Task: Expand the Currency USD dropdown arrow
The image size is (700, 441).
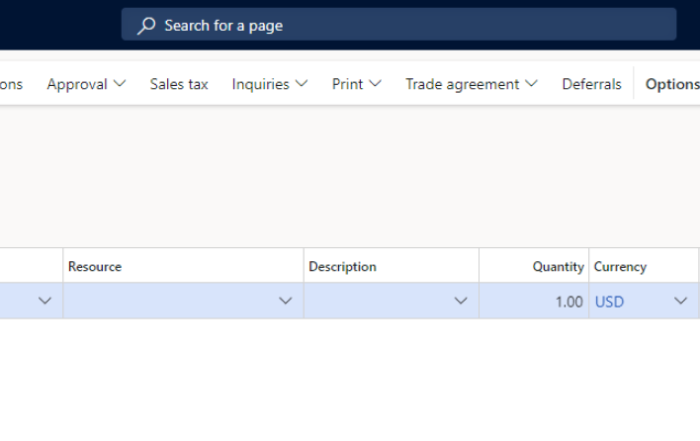Action: [x=680, y=301]
